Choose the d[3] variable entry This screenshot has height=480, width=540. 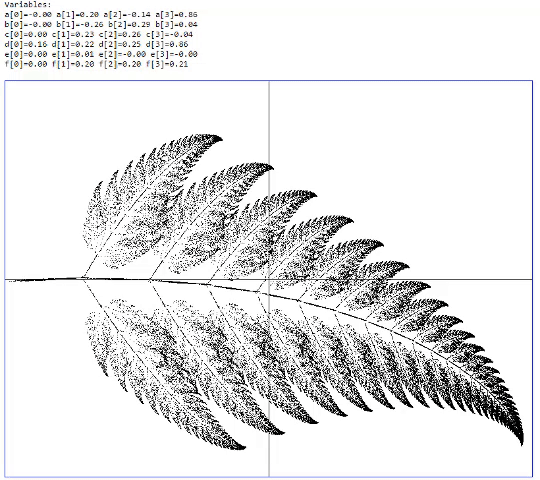[167, 44]
